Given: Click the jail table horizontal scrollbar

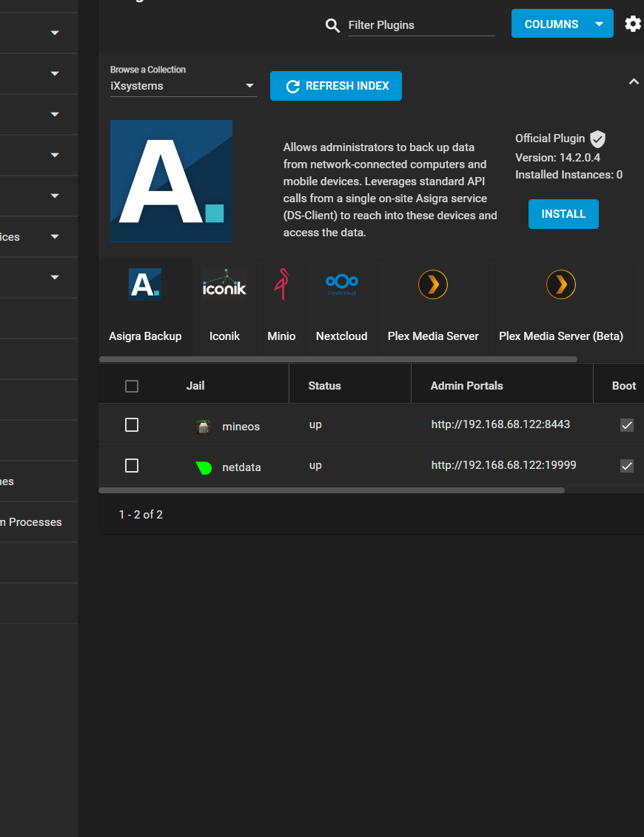Looking at the screenshot, I should [332, 490].
